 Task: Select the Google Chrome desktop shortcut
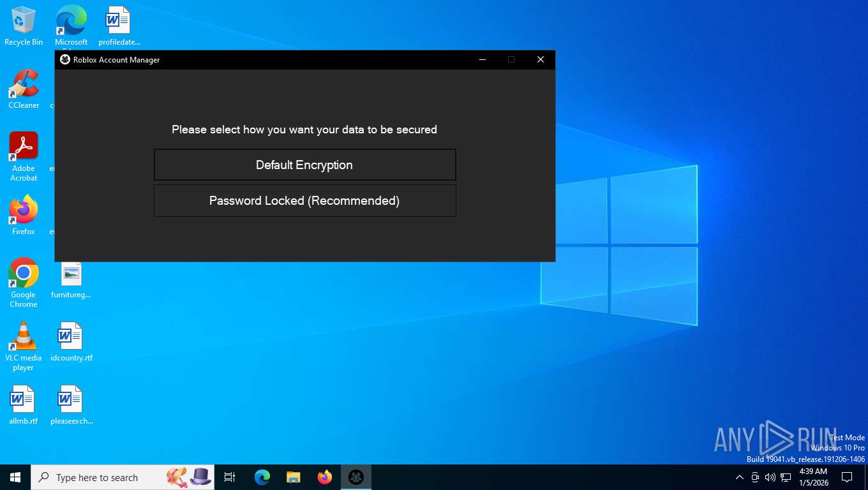[x=24, y=283]
